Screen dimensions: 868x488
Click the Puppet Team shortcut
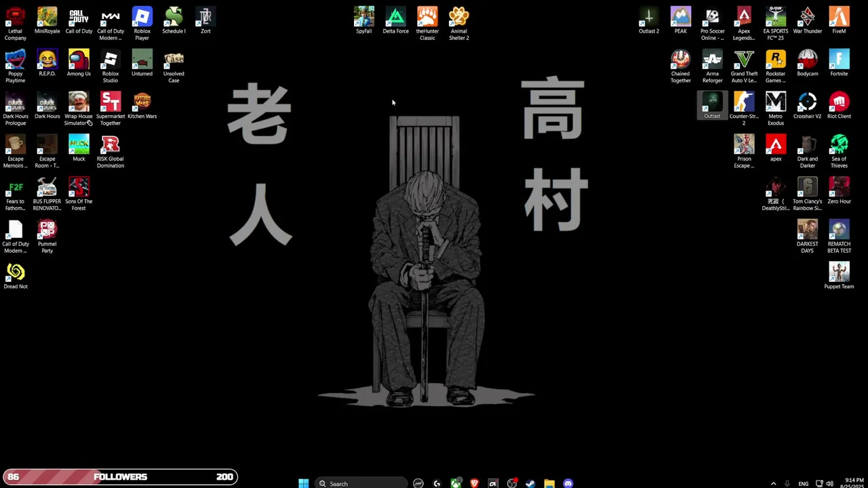[839, 276]
